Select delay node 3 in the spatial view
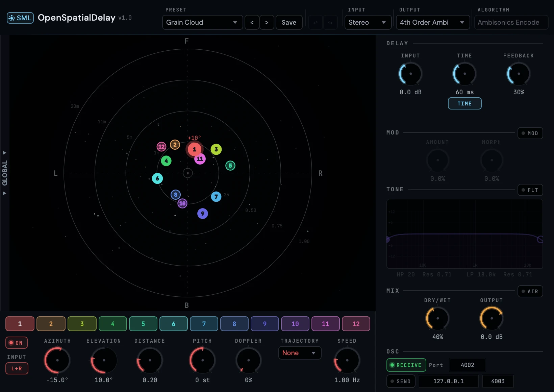The width and height of the screenshot is (554, 392). click(x=216, y=149)
